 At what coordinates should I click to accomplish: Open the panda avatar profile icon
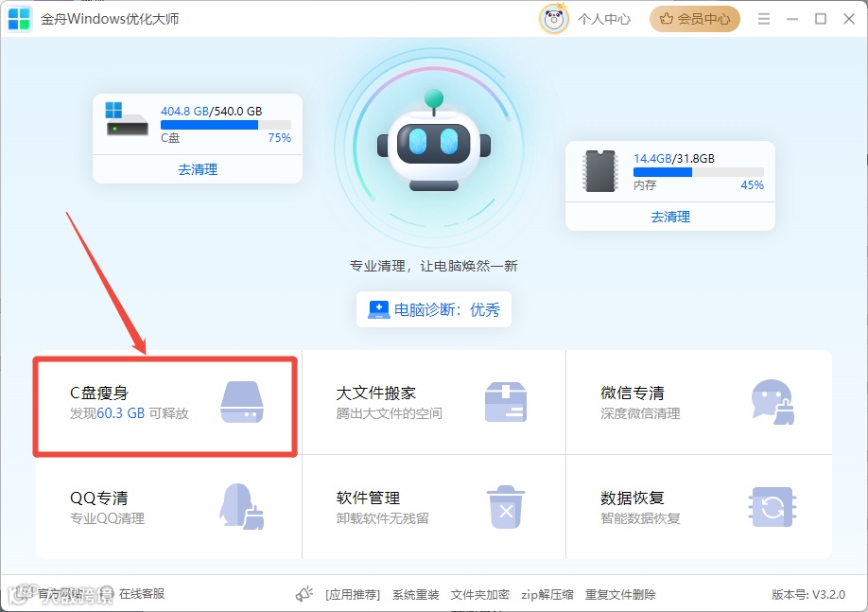coord(553,19)
